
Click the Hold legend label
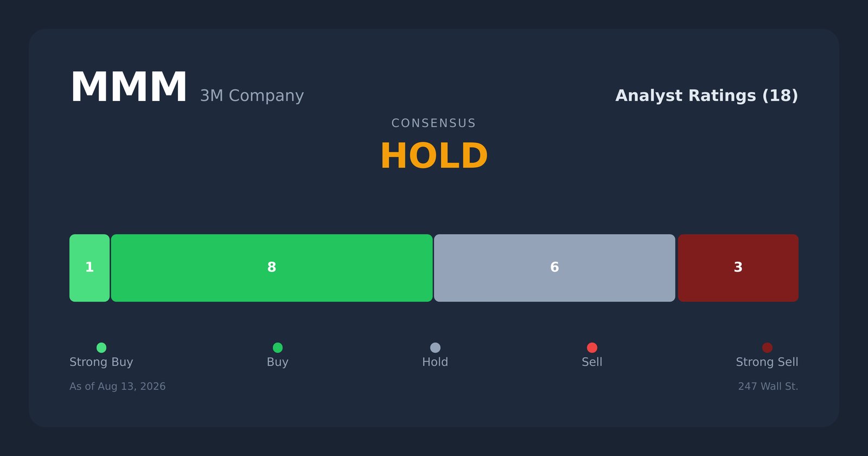435,362
